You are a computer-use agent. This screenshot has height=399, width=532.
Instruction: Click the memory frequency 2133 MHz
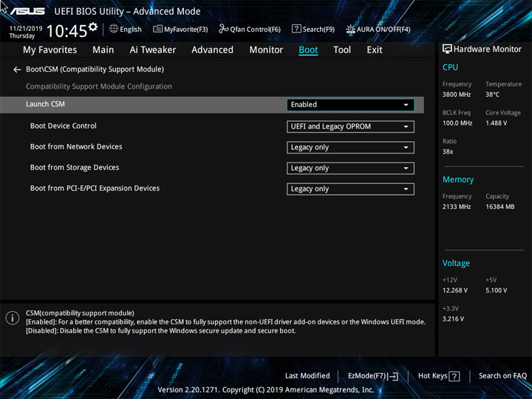point(457,207)
